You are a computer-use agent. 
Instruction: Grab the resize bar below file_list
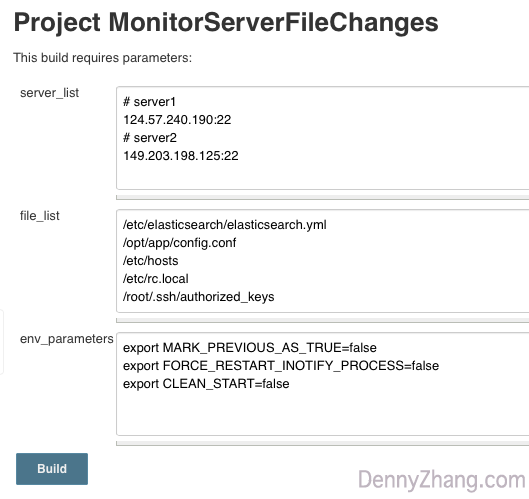pos(323,320)
